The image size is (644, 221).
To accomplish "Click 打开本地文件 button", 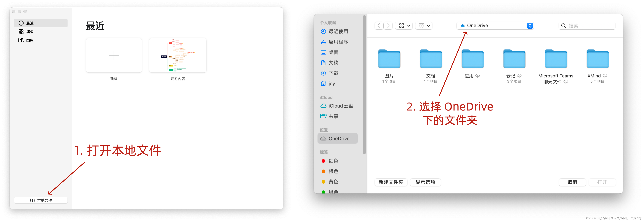I will click(x=41, y=200).
